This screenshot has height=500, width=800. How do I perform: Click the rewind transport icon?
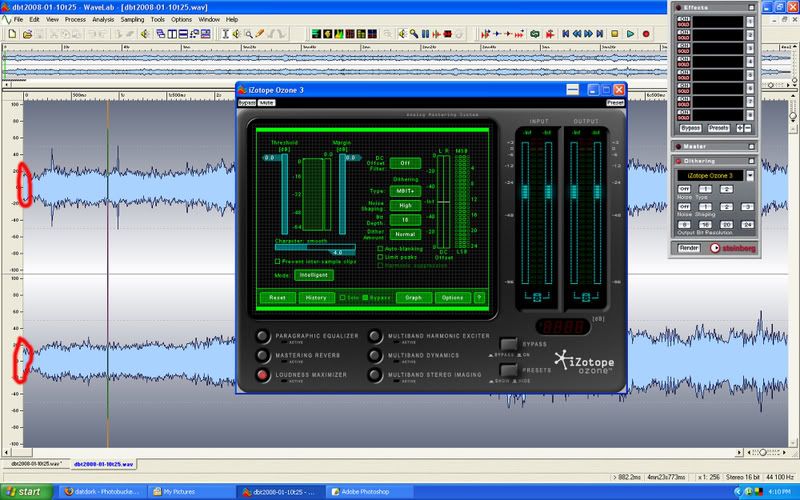click(x=577, y=34)
